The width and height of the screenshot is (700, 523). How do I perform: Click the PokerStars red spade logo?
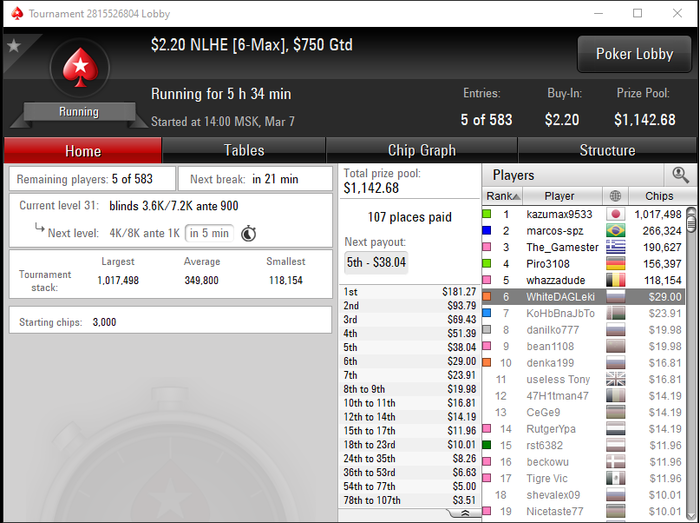pos(80,68)
